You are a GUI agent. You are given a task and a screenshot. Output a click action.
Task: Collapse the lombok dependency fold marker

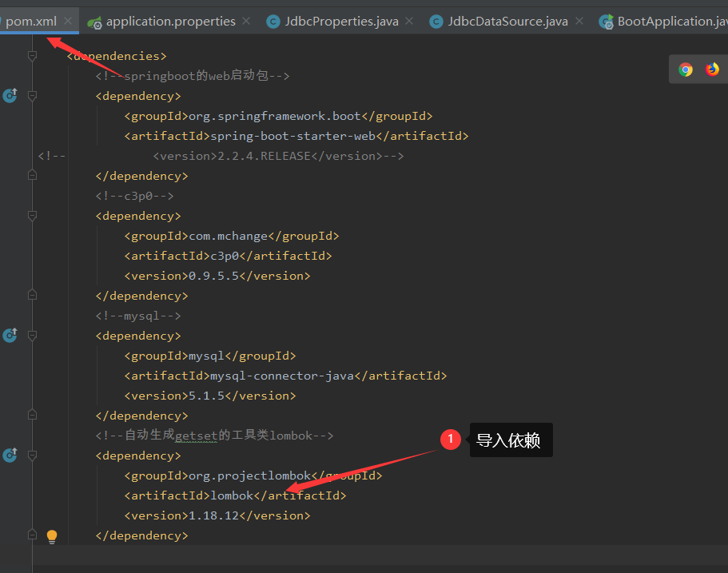coord(32,456)
